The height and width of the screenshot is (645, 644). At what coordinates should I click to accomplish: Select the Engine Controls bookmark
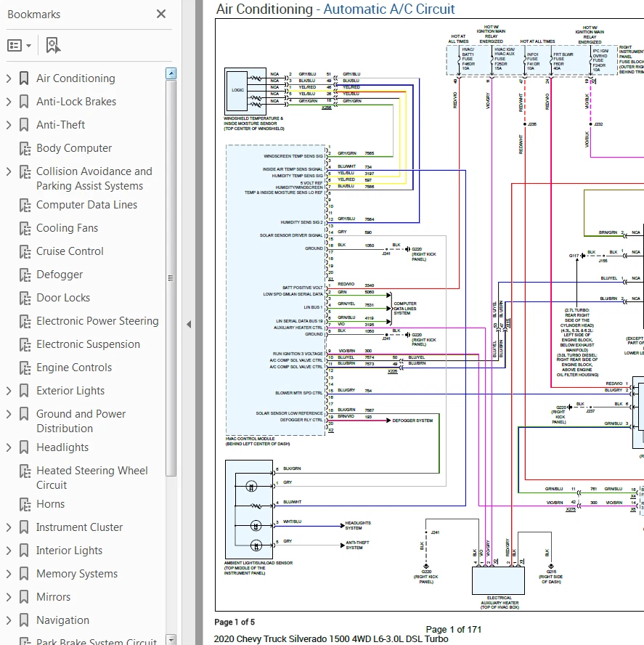pyautogui.click(x=73, y=367)
